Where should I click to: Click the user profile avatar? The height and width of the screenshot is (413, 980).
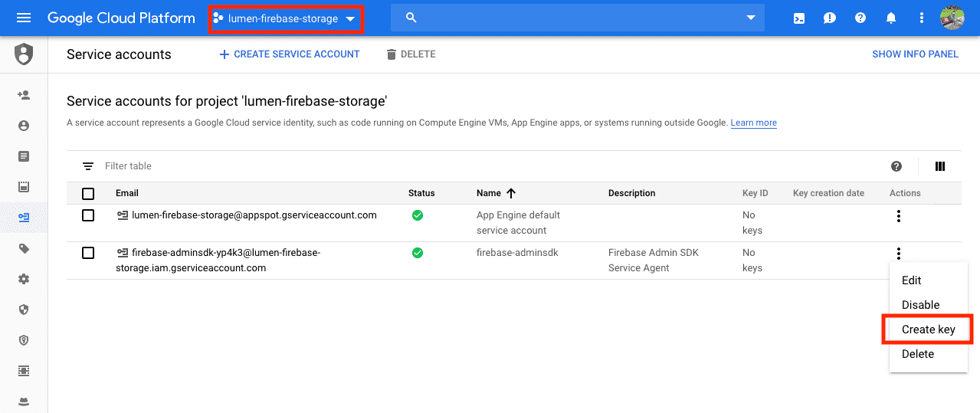(952, 18)
